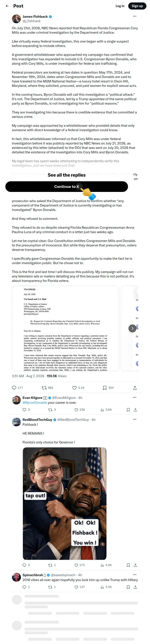Bookmark the main post showing 304 bookmarks

108,388
